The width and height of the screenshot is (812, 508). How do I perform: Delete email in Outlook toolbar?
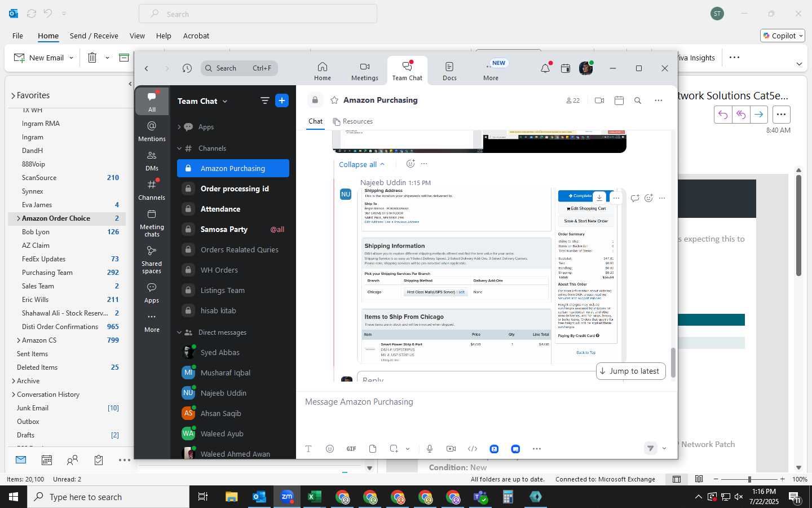pyautogui.click(x=92, y=58)
